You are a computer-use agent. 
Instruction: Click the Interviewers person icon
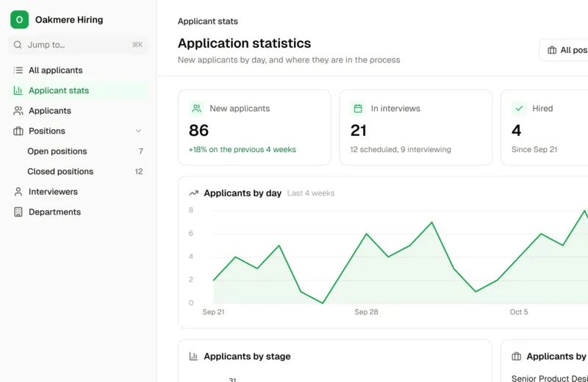(x=18, y=192)
